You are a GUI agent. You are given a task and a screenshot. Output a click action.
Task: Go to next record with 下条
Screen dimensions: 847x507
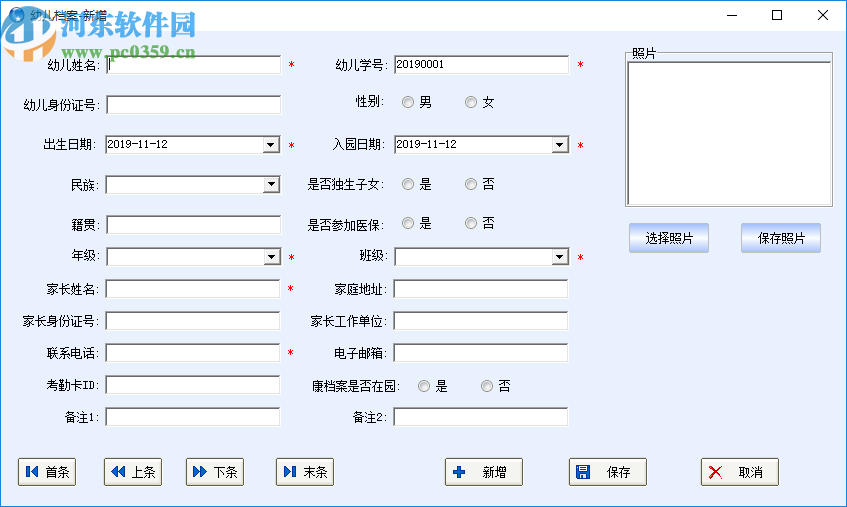pos(215,472)
